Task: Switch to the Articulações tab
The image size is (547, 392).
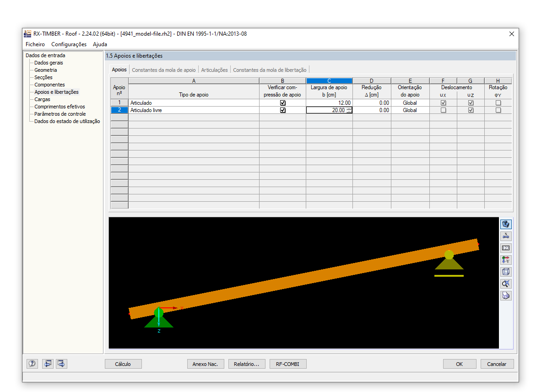Action: click(x=214, y=70)
